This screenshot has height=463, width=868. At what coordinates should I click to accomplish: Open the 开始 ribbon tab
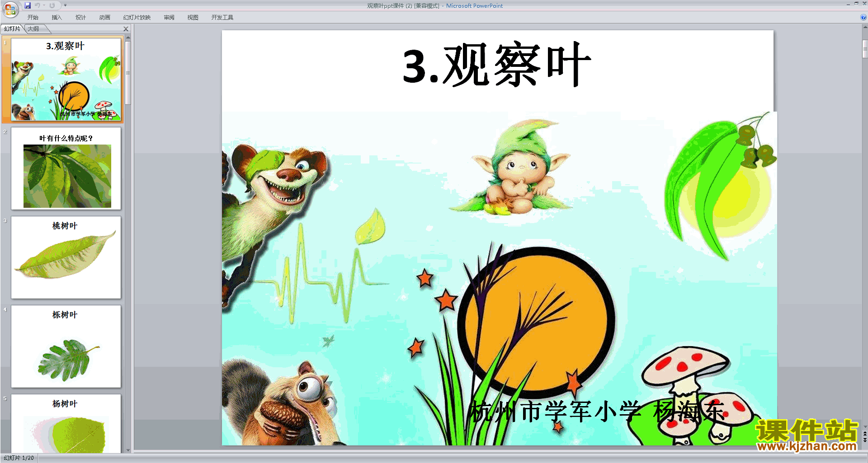pos(33,18)
